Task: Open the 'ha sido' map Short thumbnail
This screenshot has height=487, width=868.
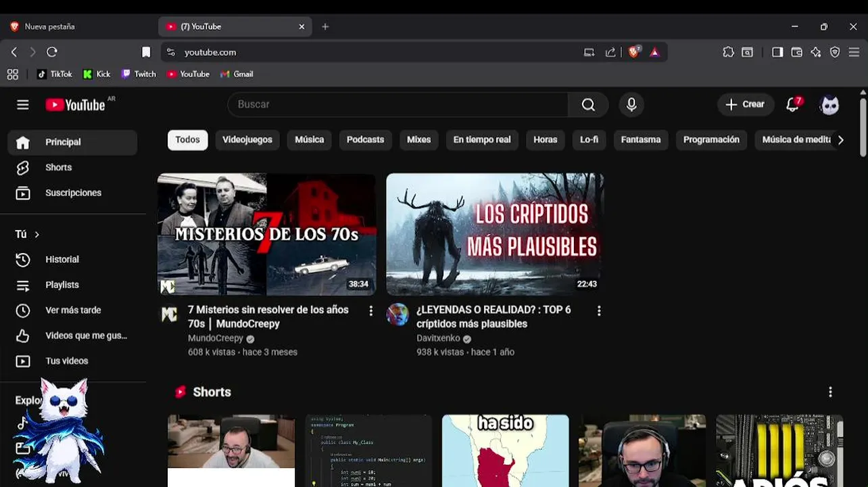Action: click(x=505, y=450)
